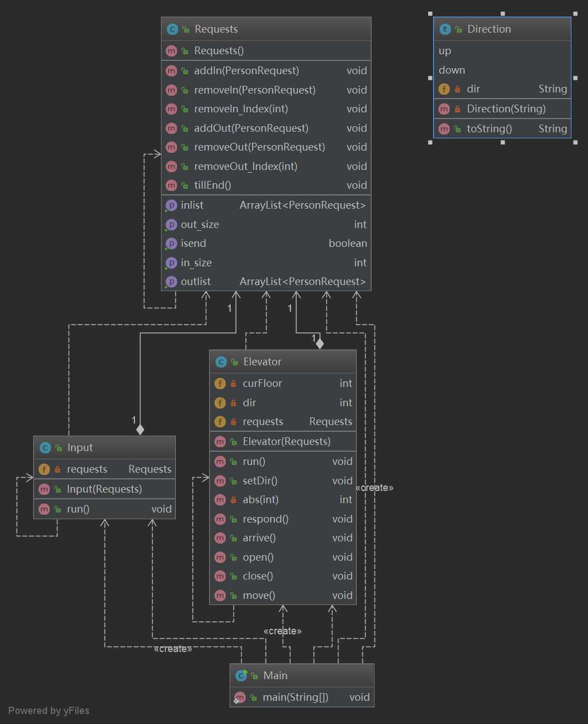Click the property icon beside inlist
This screenshot has width=588, height=724.
(171, 205)
